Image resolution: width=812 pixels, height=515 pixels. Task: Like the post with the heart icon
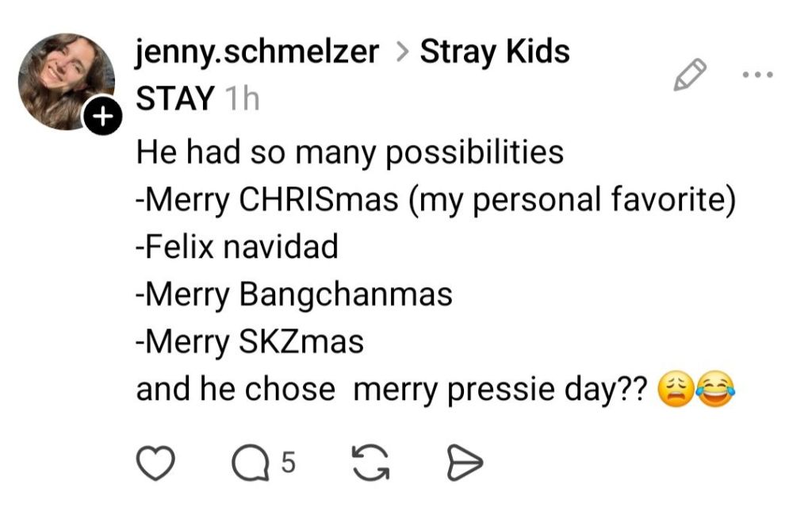pos(156,463)
